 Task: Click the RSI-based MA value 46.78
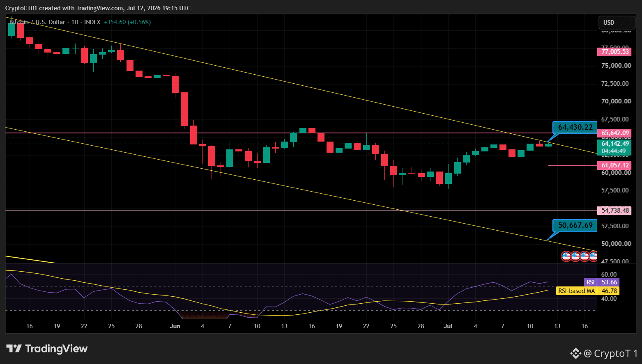(x=608, y=291)
